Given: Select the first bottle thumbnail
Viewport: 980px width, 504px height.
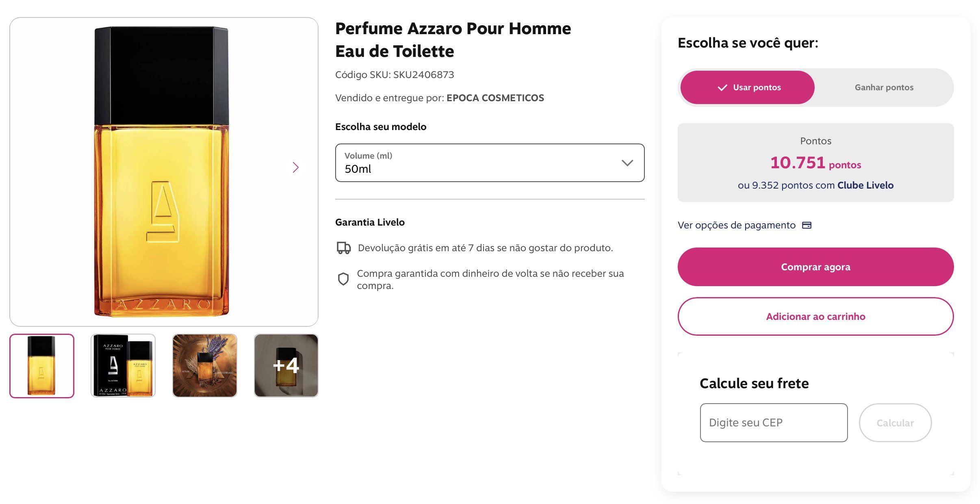Looking at the screenshot, I should 42,366.
